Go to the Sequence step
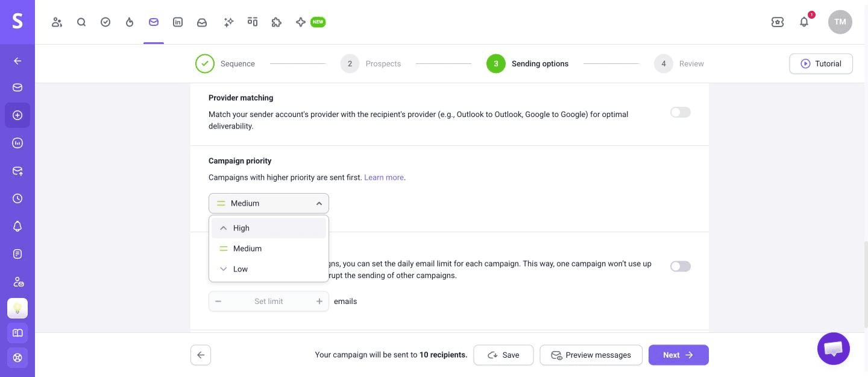The image size is (868, 377). point(225,63)
